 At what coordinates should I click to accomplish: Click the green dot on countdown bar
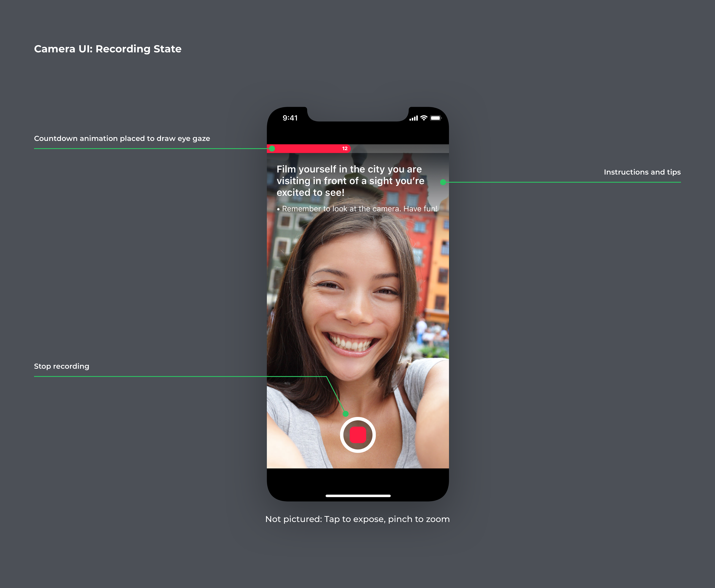(272, 149)
